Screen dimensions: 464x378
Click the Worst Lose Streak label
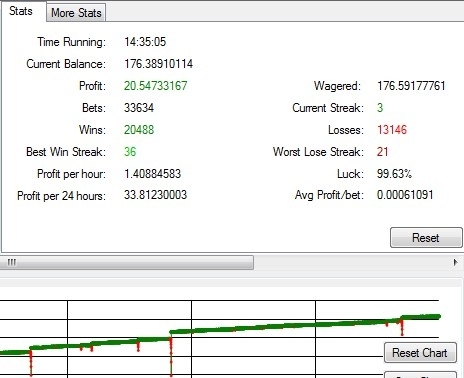pos(318,152)
